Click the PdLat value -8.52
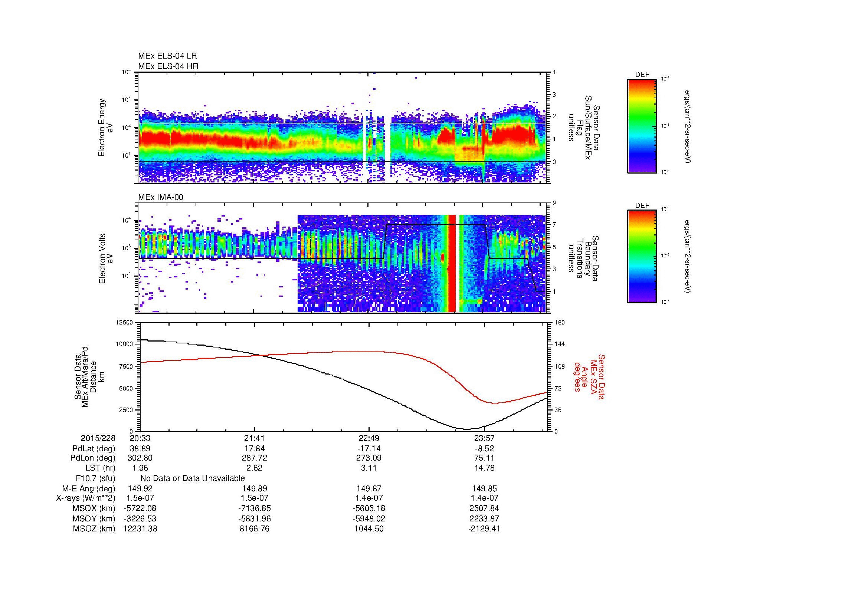Viewport: 868px width, 613px height. click(x=485, y=449)
